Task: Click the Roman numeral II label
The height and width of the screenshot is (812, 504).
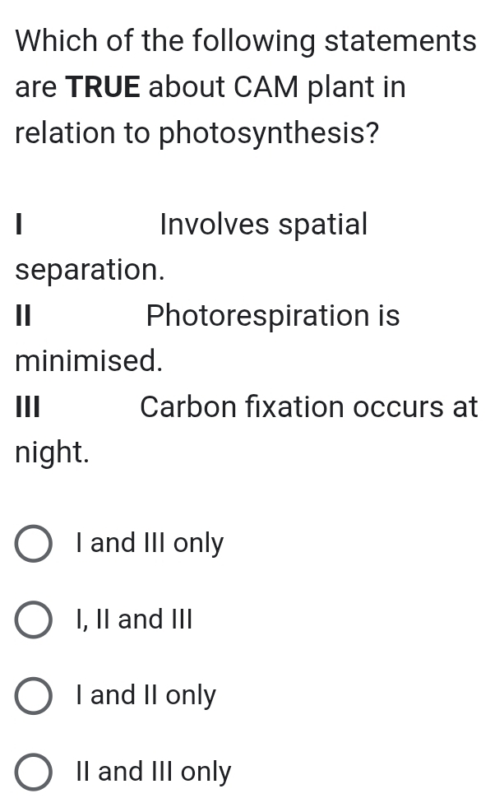Action: [x=22, y=315]
